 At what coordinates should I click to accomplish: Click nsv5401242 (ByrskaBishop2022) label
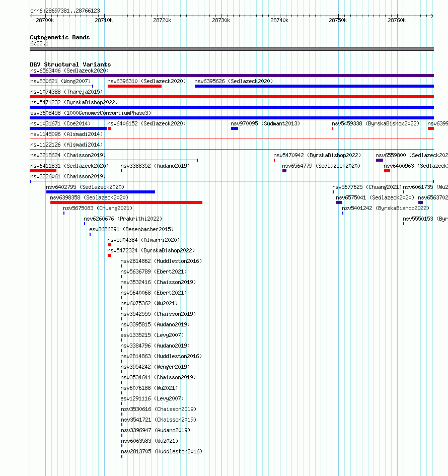tap(386, 208)
